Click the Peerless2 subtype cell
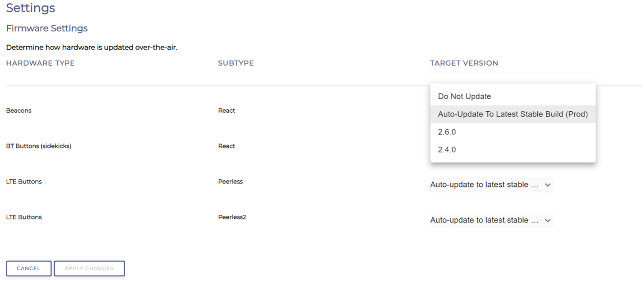644x281 pixels. click(232, 217)
